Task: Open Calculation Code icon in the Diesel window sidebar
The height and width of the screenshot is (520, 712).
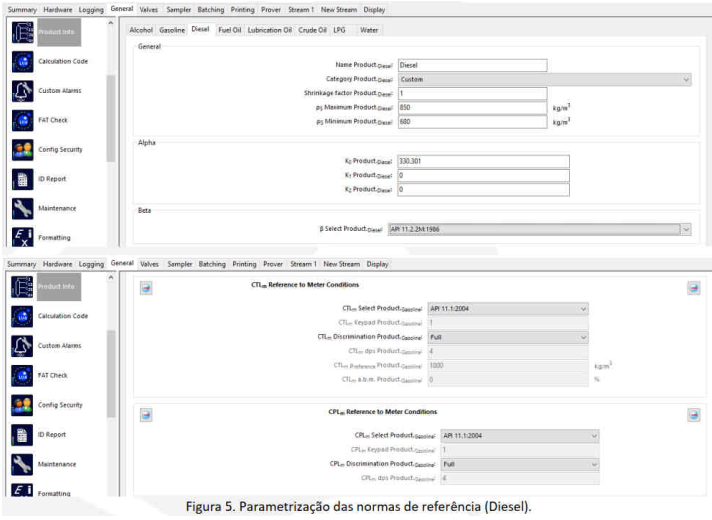Action: pyautogui.click(x=23, y=62)
